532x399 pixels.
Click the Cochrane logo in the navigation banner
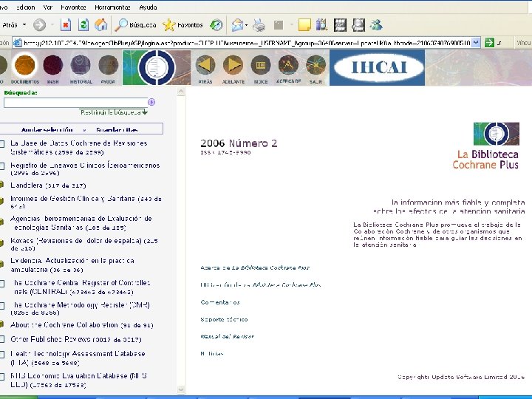[157, 67]
